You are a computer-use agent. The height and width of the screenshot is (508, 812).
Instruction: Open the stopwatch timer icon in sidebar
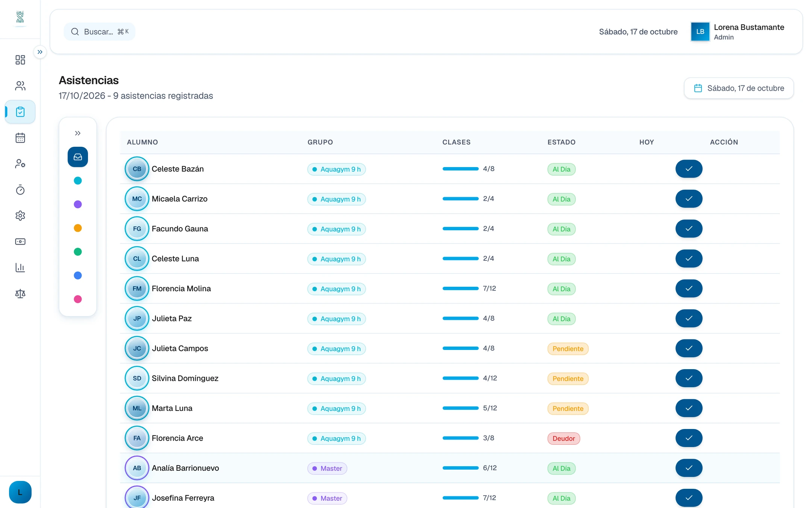coord(20,190)
